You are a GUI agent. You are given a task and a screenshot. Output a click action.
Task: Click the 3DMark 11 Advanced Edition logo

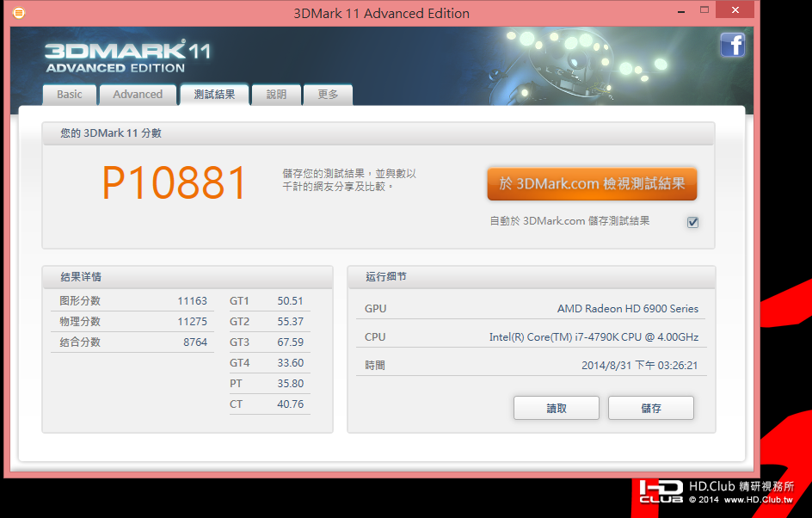pos(127,57)
